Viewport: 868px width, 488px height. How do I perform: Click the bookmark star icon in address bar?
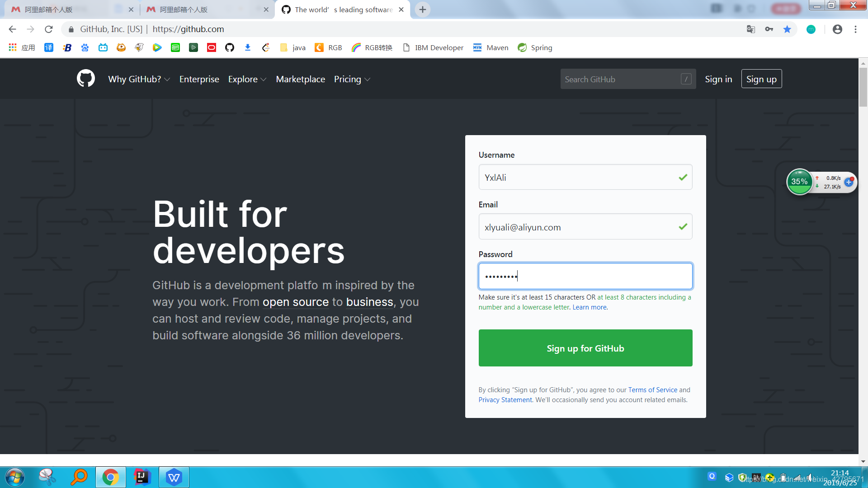pyautogui.click(x=787, y=29)
